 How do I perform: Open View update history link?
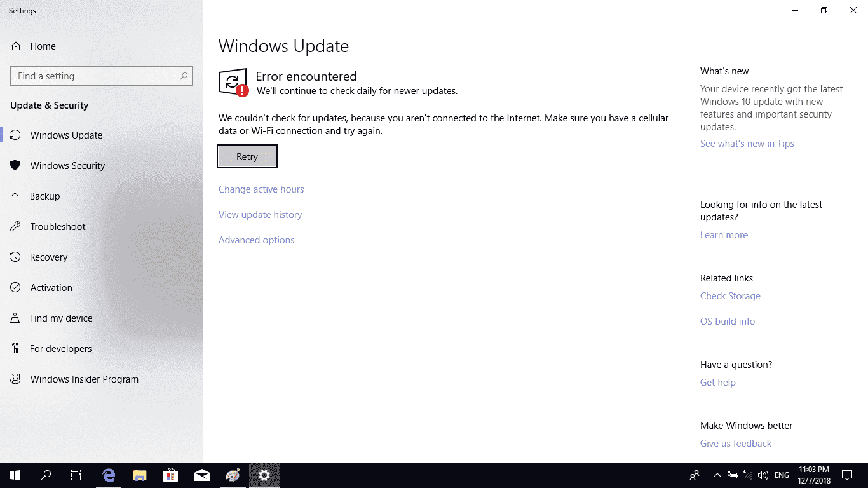tap(261, 215)
